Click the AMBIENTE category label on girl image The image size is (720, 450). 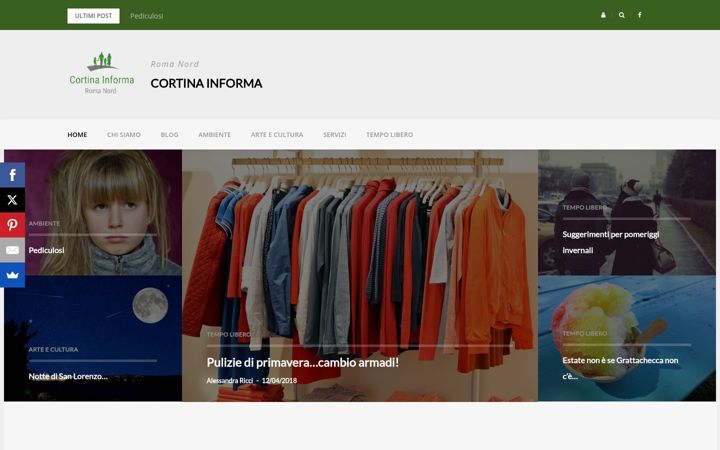coord(44,224)
